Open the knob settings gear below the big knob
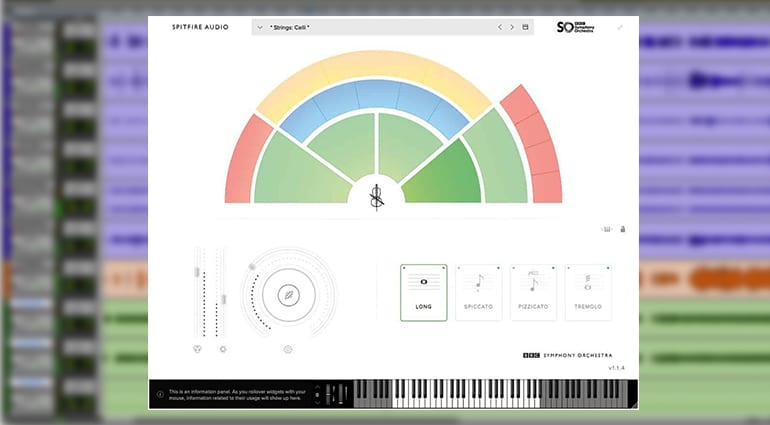The width and height of the screenshot is (770, 425). tap(288, 349)
